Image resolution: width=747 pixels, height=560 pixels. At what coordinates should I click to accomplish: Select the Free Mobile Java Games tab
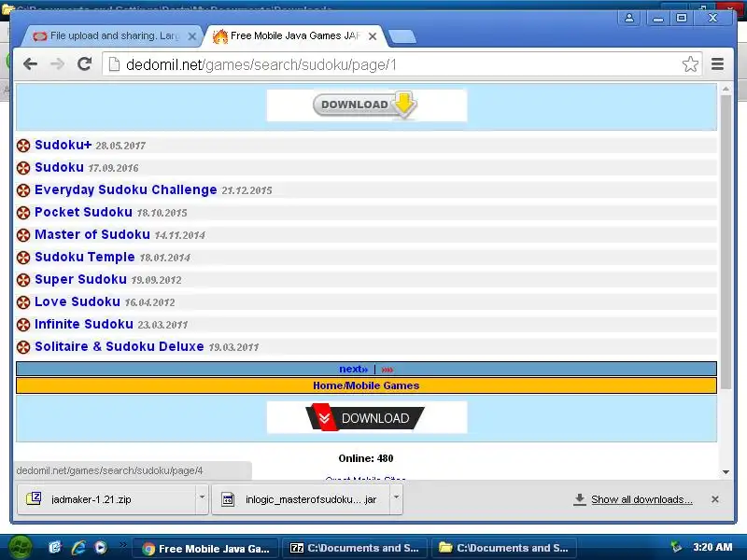[294, 36]
